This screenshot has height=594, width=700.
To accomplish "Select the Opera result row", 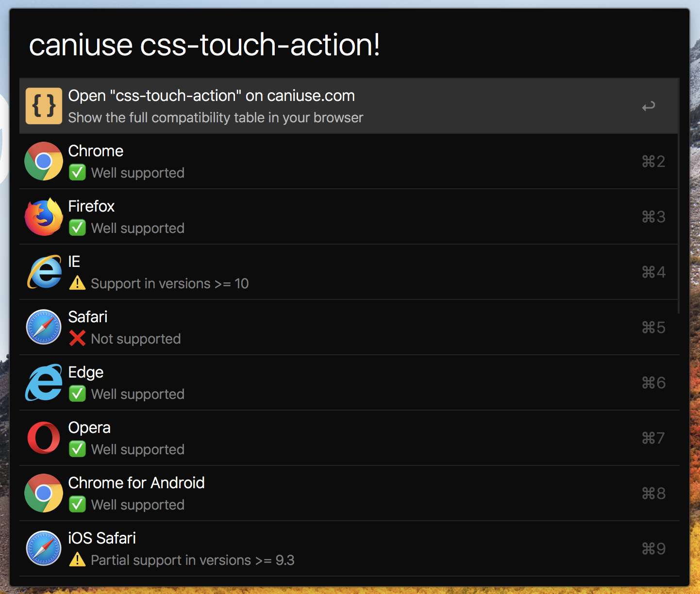I will (349, 438).
